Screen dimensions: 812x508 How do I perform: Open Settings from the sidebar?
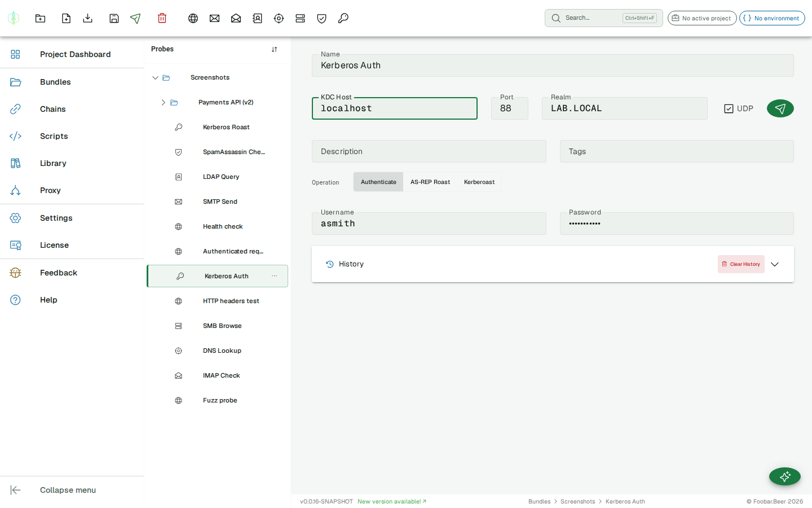click(72, 218)
